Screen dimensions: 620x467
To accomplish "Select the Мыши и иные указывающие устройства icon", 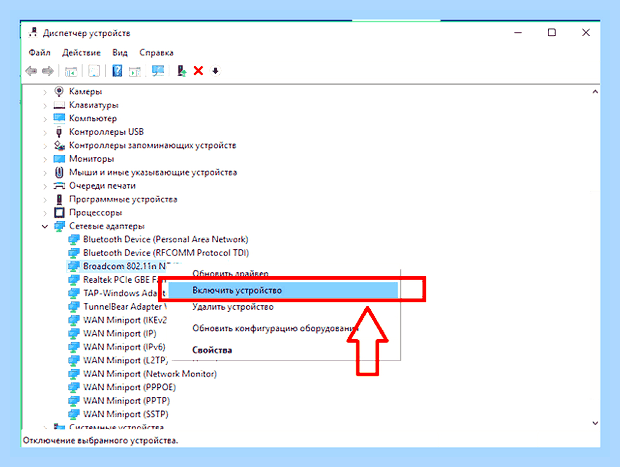I will [x=59, y=172].
